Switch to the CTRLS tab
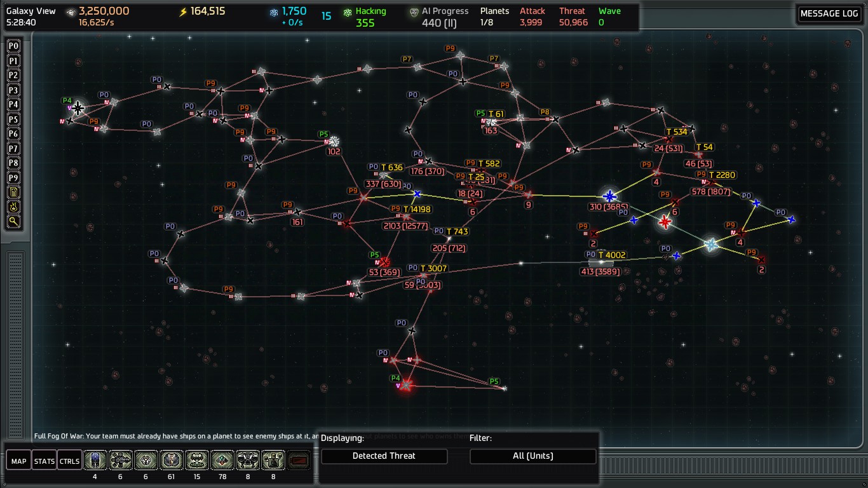 pyautogui.click(x=69, y=461)
